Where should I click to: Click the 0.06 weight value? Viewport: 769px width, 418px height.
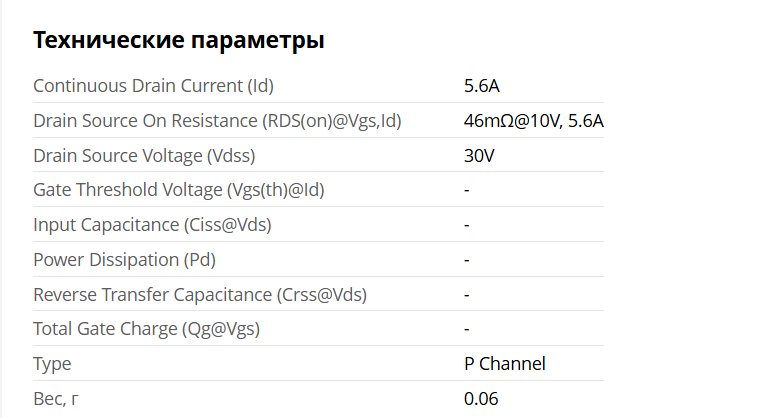click(481, 399)
